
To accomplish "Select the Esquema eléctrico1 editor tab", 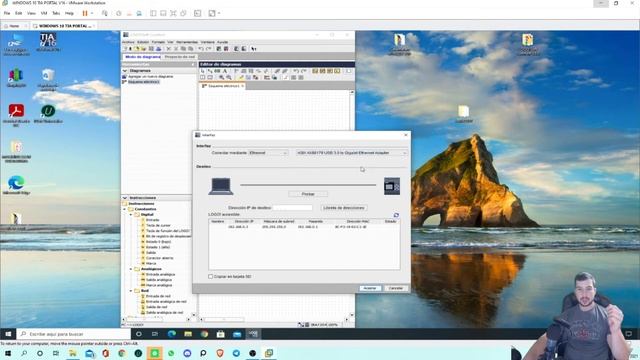I will (223, 86).
